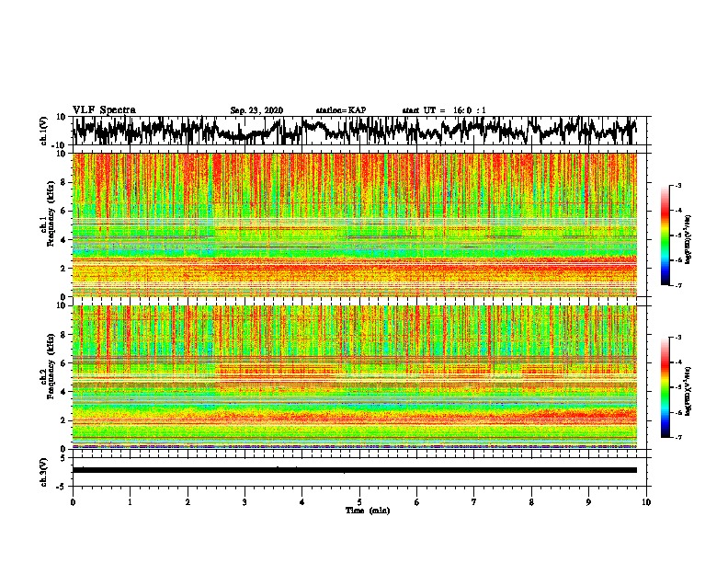Screen dimensions: 728x563
Task: Click the 'start UT = 16:0:1' label
Action: (444, 110)
